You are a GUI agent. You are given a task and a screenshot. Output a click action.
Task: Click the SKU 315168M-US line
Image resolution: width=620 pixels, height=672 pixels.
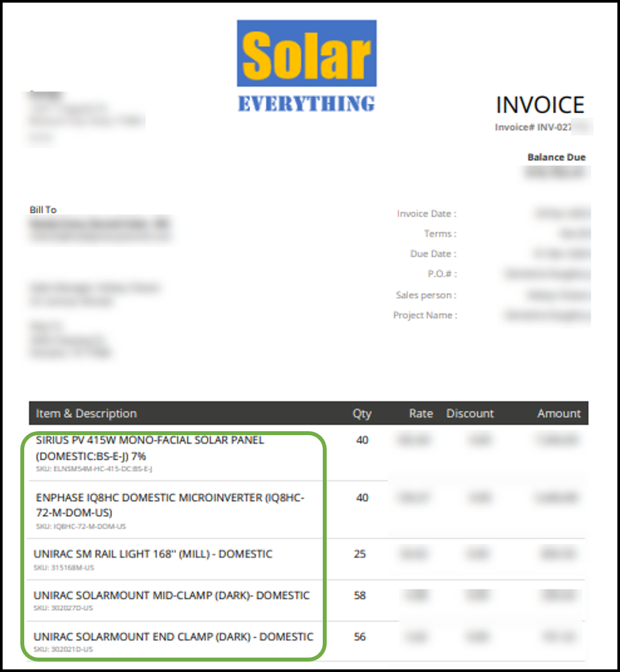click(x=64, y=567)
